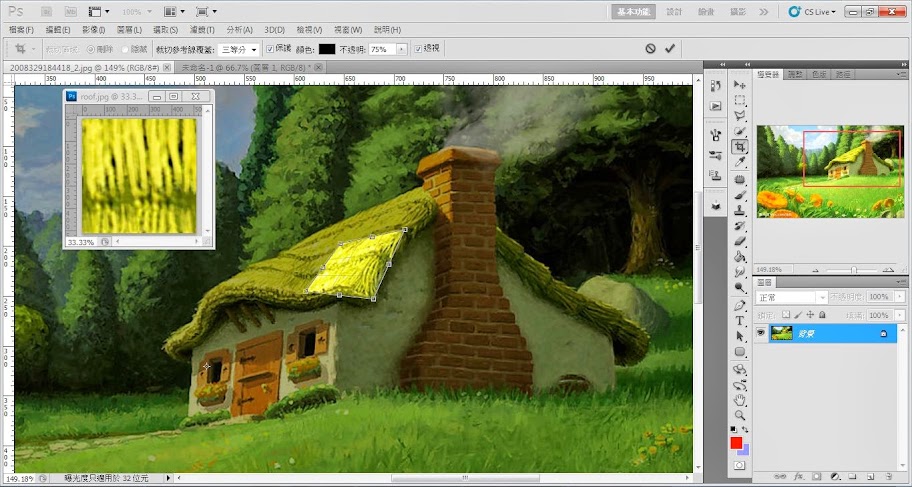Image resolution: width=912 pixels, height=487 pixels.
Task: Select the Pen tool
Action: click(739, 305)
